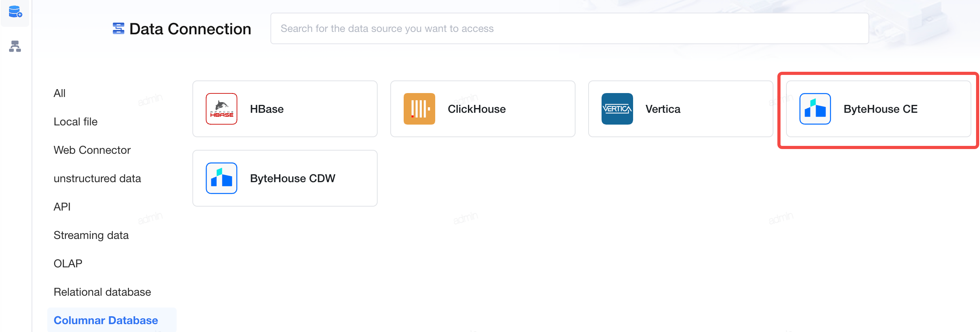Select the API category

pyautogui.click(x=62, y=207)
